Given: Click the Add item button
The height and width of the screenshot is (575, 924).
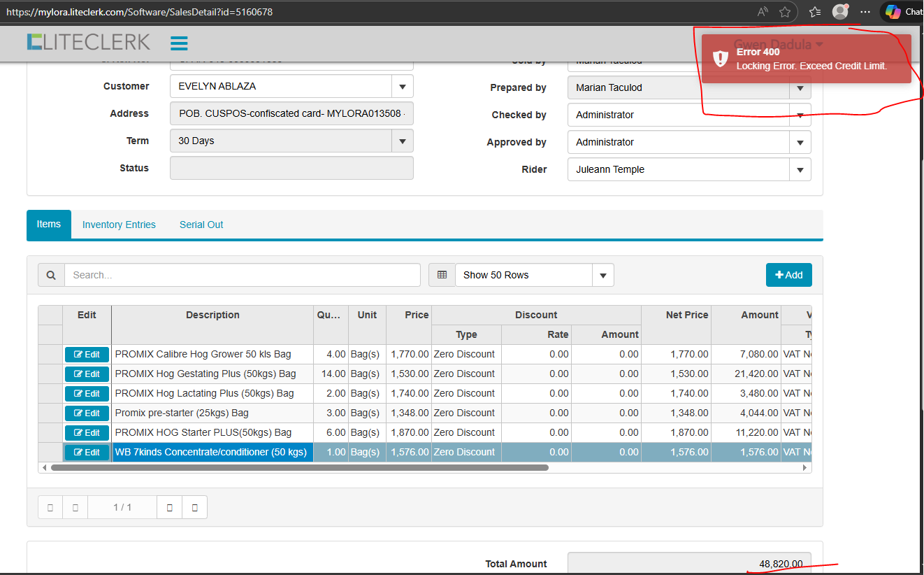Looking at the screenshot, I should pos(788,275).
